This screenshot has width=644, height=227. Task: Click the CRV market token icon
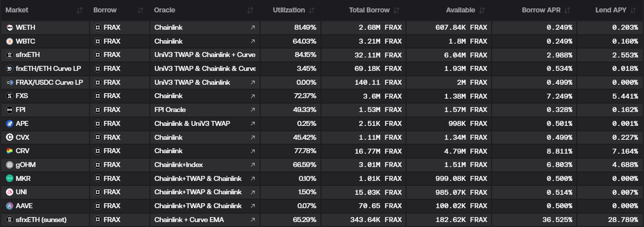click(9, 151)
